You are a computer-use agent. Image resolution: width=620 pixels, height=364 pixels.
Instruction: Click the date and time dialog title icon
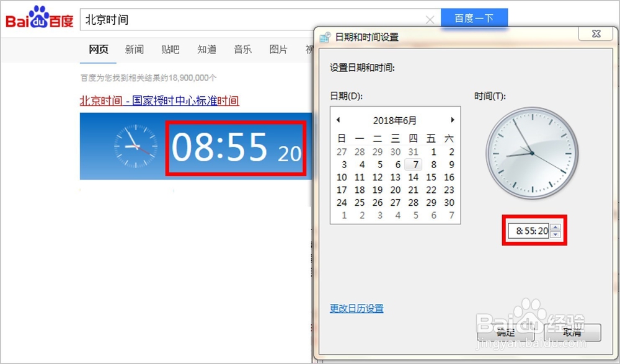click(x=325, y=37)
